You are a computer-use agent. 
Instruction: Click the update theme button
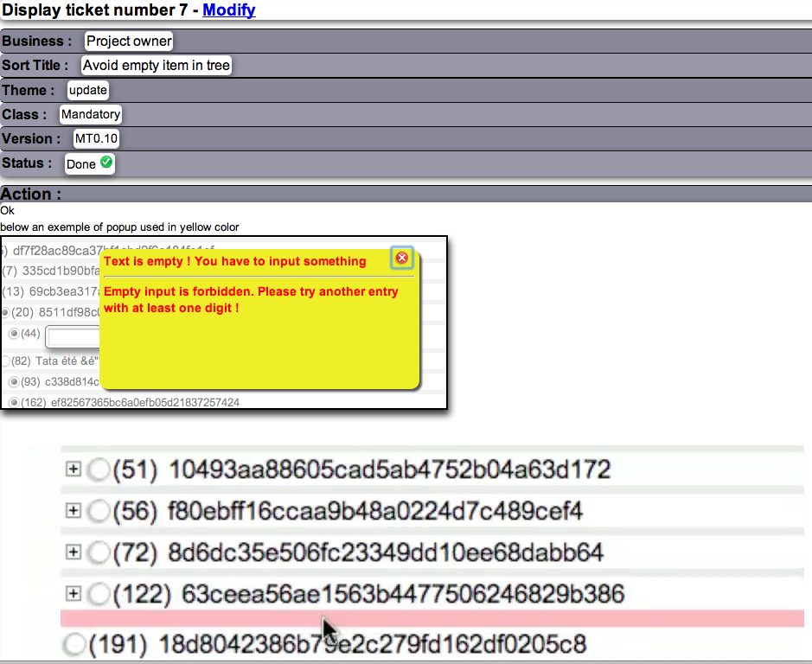(x=87, y=89)
